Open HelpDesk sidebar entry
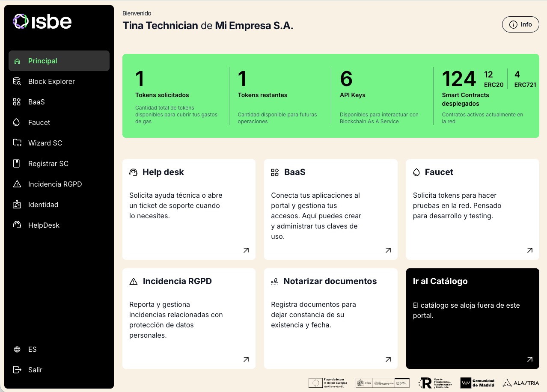Viewport: 547px width, 392px height. (x=59, y=225)
